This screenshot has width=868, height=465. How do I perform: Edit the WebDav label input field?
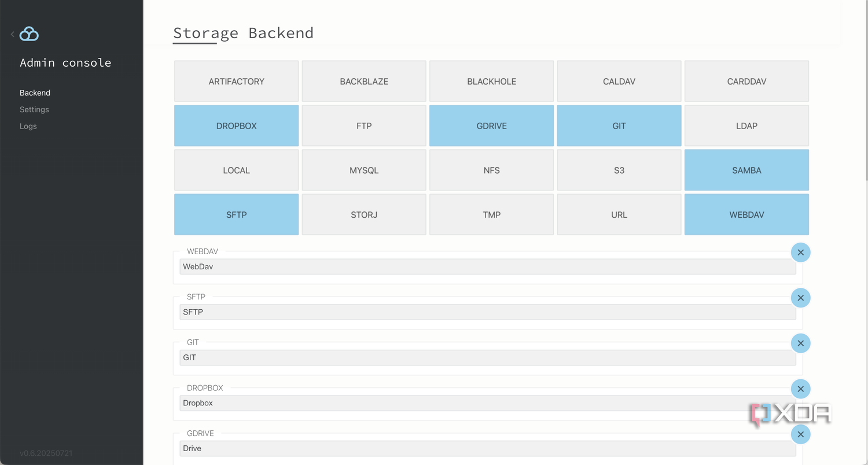[x=488, y=267]
